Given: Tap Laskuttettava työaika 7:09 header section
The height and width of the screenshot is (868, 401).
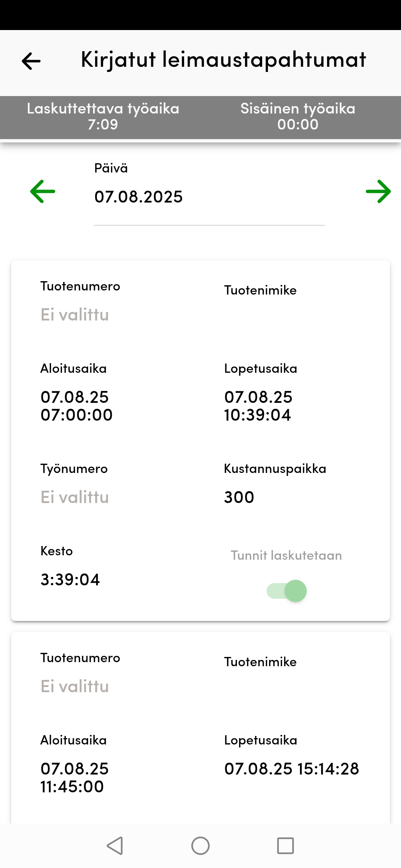Looking at the screenshot, I should 102,117.
